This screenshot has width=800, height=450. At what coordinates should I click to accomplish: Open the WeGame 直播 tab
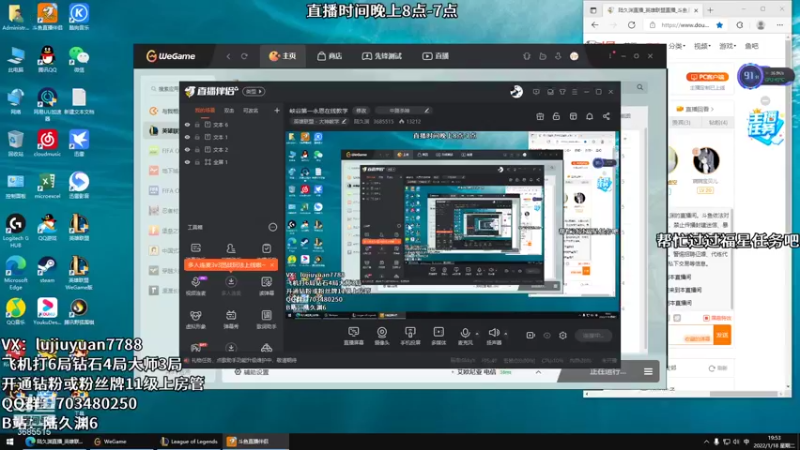point(435,56)
